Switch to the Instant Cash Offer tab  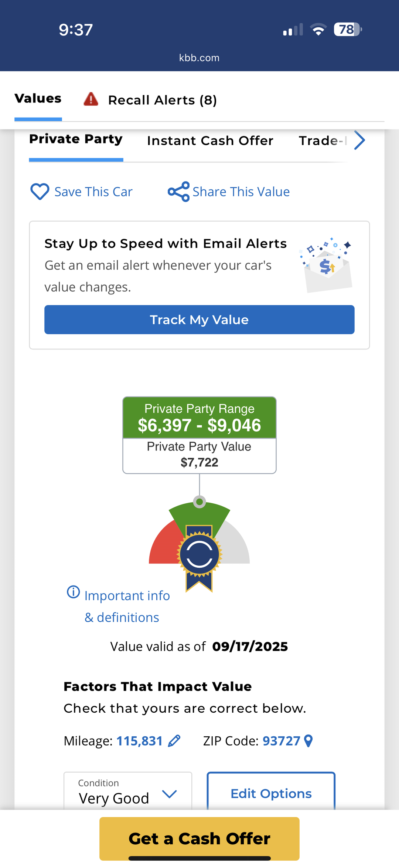click(x=210, y=141)
